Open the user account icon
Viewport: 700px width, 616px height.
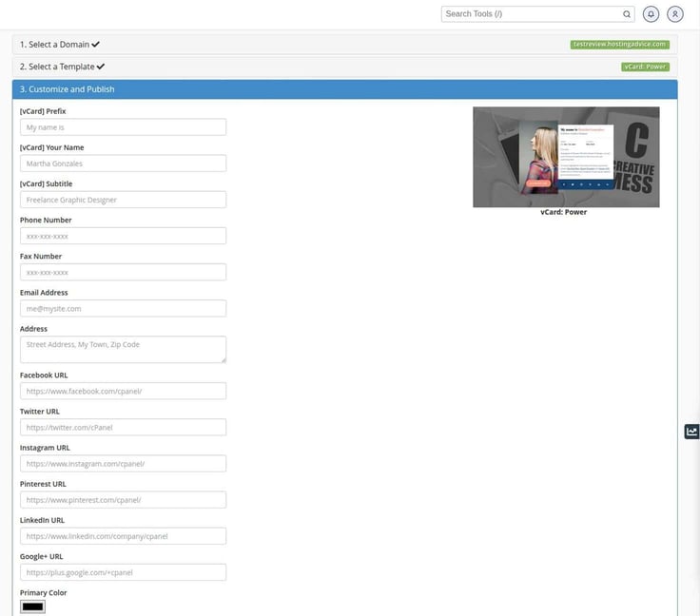click(675, 14)
